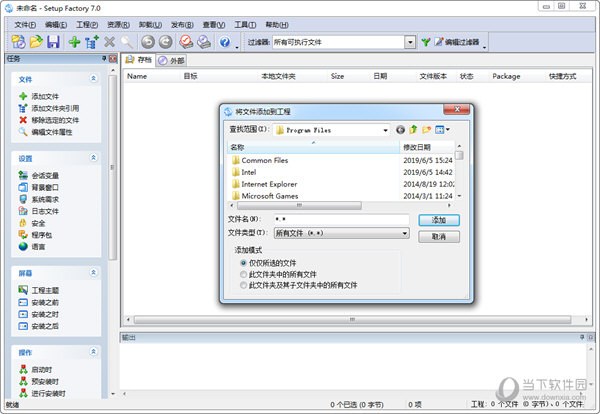Select 仅仅所选的文件 radio button
The height and width of the screenshot is (414, 600).
coord(243,263)
